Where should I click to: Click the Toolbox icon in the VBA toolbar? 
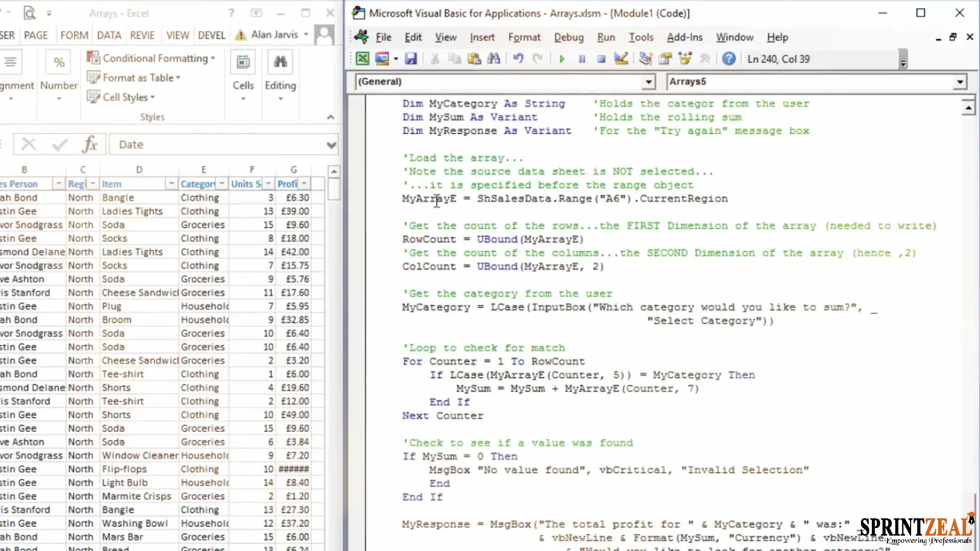click(x=705, y=59)
